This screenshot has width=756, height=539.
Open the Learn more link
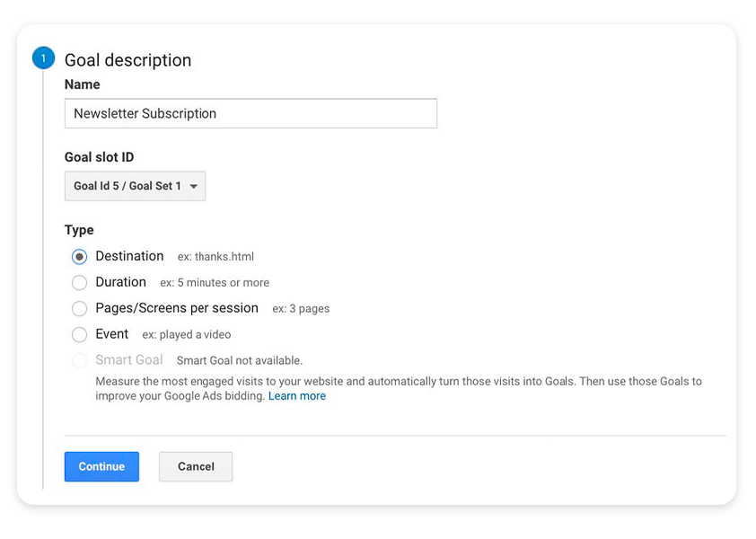point(297,396)
